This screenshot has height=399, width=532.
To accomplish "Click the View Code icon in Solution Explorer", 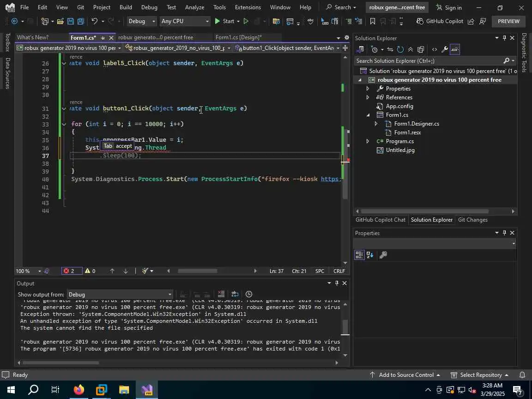I will 434,49.
